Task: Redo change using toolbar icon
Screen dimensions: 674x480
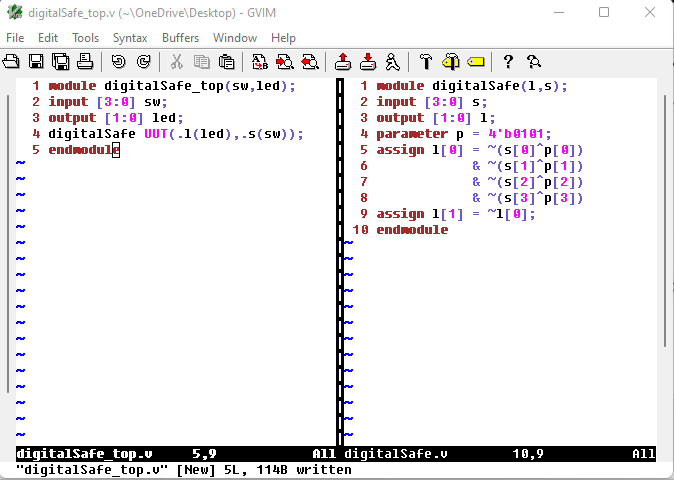Action: coord(143,62)
